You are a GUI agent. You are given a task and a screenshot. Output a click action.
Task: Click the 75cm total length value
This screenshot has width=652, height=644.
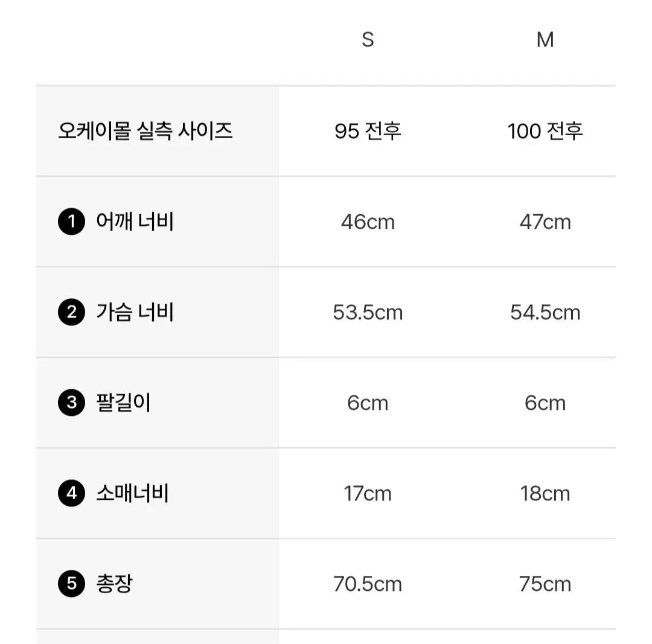545,584
